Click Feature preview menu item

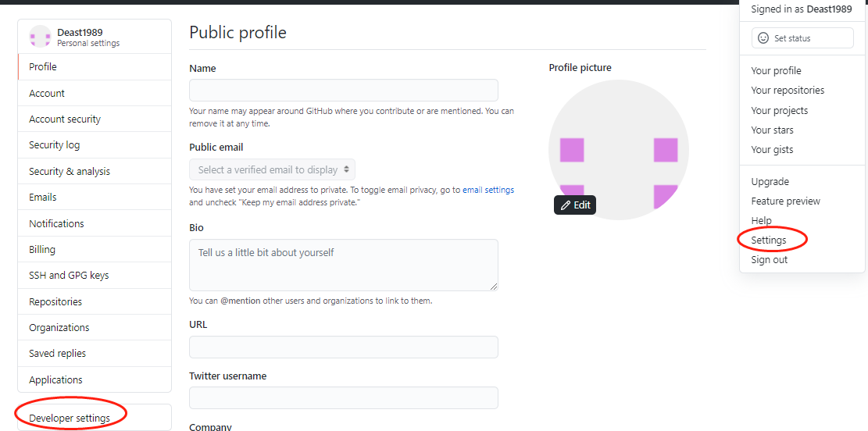click(785, 201)
